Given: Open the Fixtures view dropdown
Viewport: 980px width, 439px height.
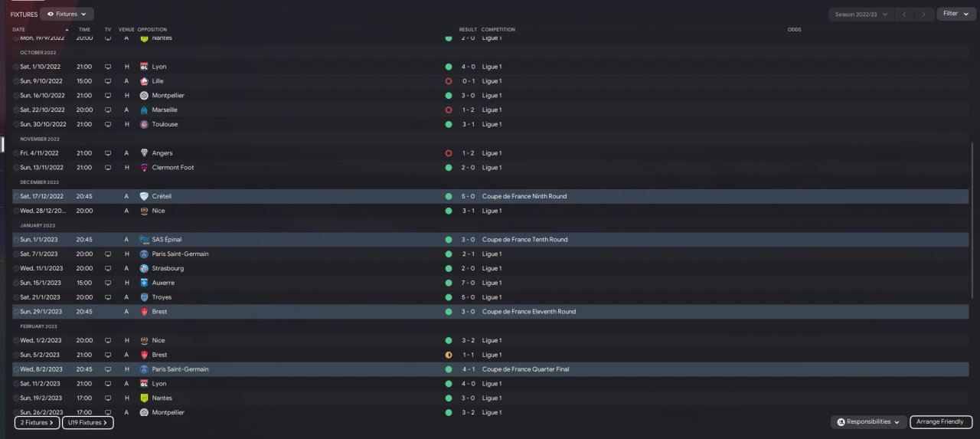Looking at the screenshot, I should point(67,14).
